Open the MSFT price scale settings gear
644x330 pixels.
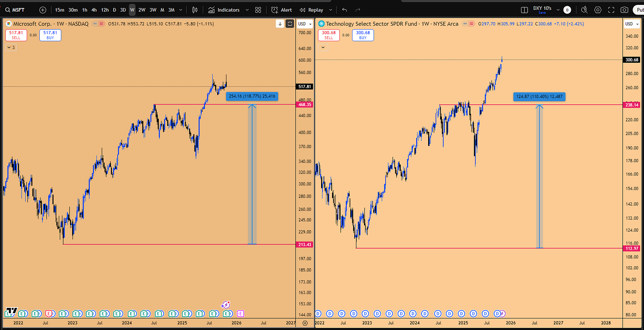tap(305, 323)
